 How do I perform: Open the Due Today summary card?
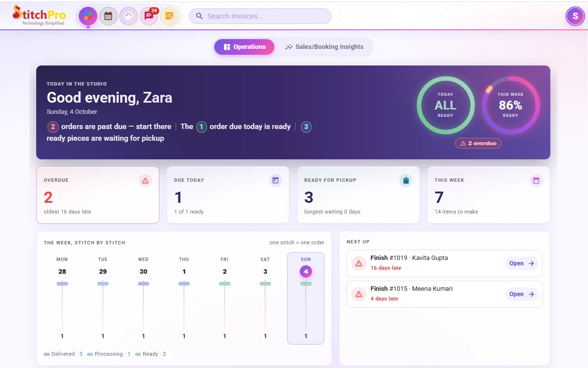point(228,195)
